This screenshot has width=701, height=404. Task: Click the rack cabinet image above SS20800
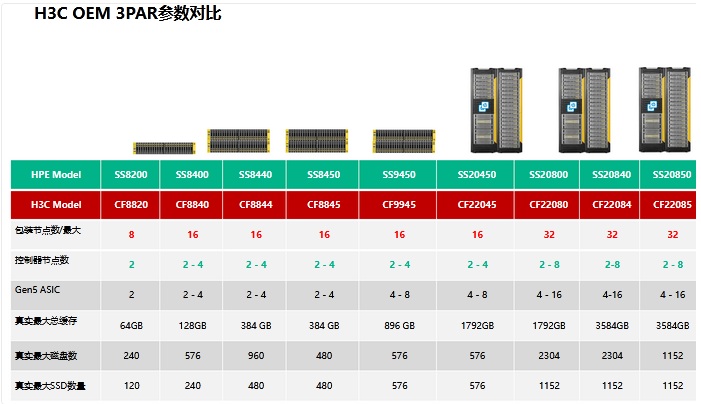click(x=584, y=109)
